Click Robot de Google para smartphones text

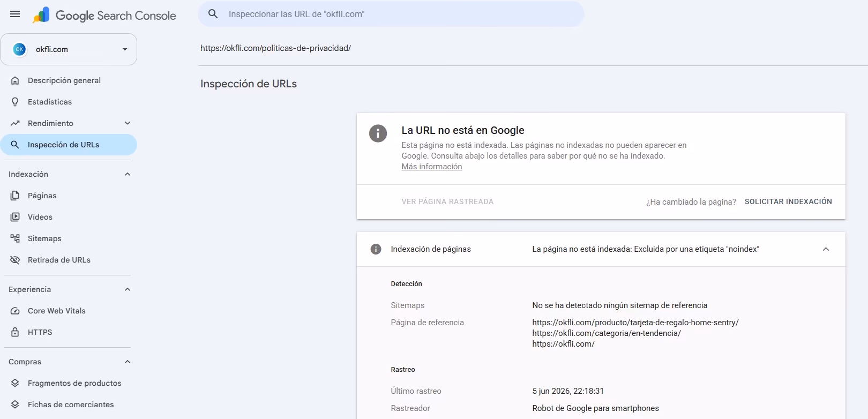click(595, 408)
